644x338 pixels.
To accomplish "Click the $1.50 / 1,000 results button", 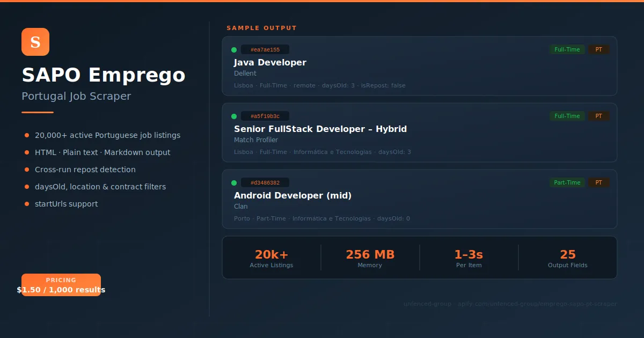I will tap(61, 290).
